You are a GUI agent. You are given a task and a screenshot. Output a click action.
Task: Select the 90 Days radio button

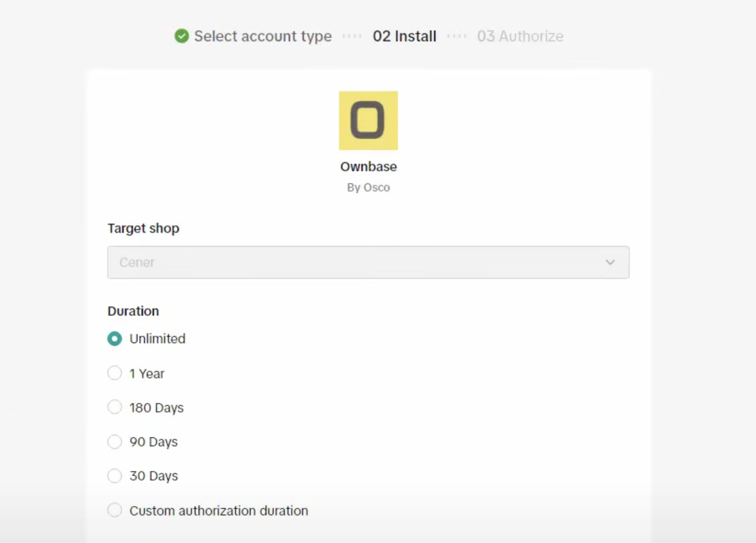click(x=115, y=442)
